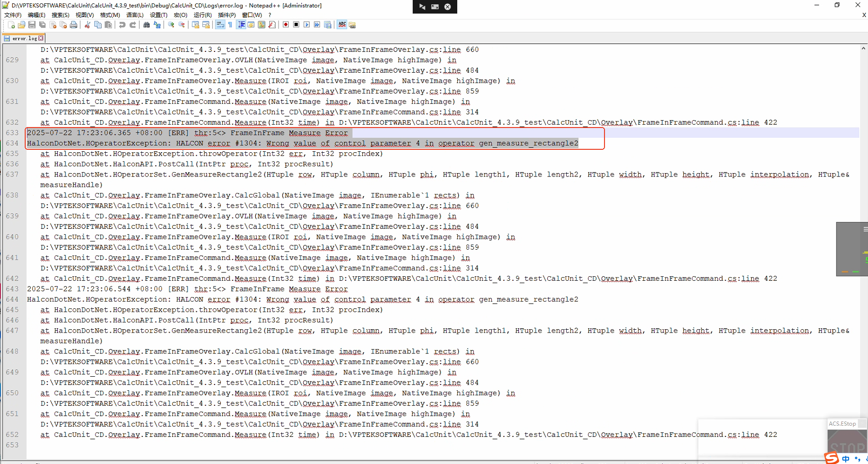Image resolution: width=868 pixels, height=464 pixels.
Task: Click the Save file toolbar icon
Action: [x=32, y=25]
